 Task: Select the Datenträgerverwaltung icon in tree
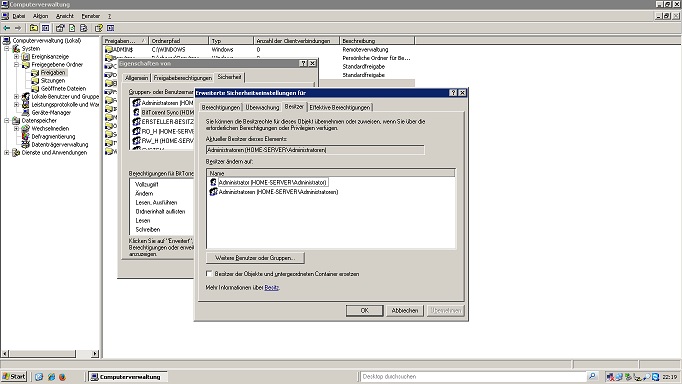26,144
